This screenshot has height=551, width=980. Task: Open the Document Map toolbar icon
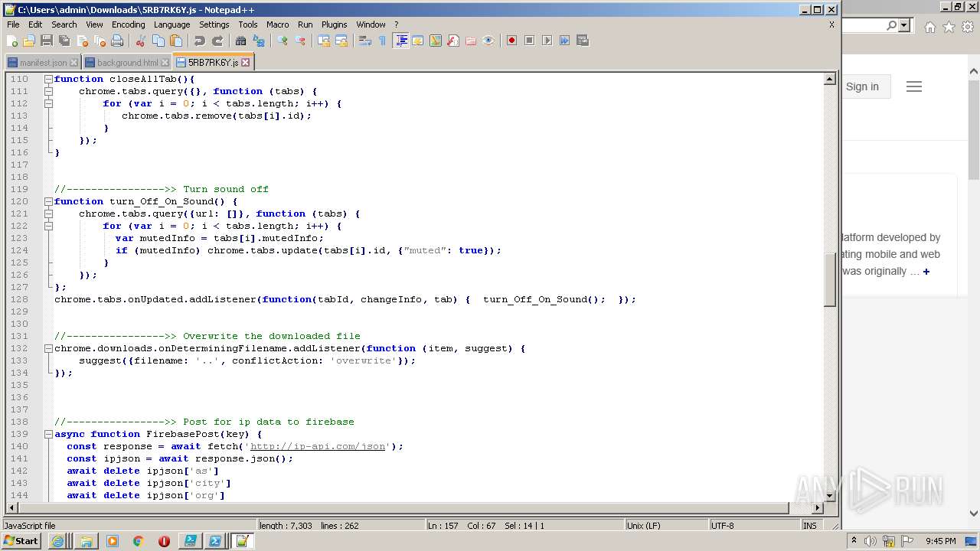click(x=436, y=41)
